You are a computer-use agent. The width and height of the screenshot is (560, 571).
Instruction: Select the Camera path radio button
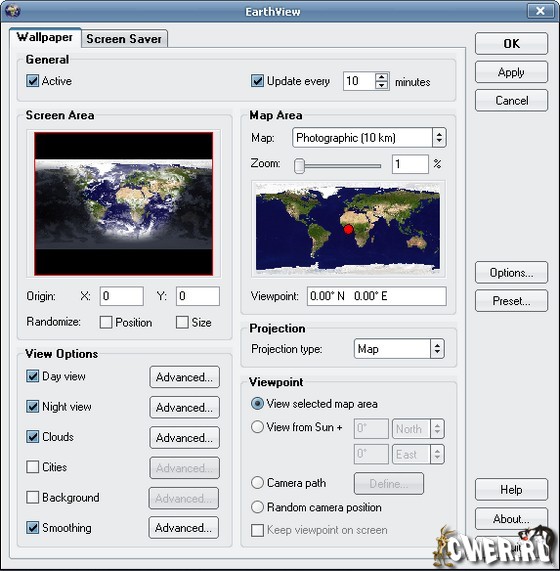pyautogui.click(x=257, y=483)
